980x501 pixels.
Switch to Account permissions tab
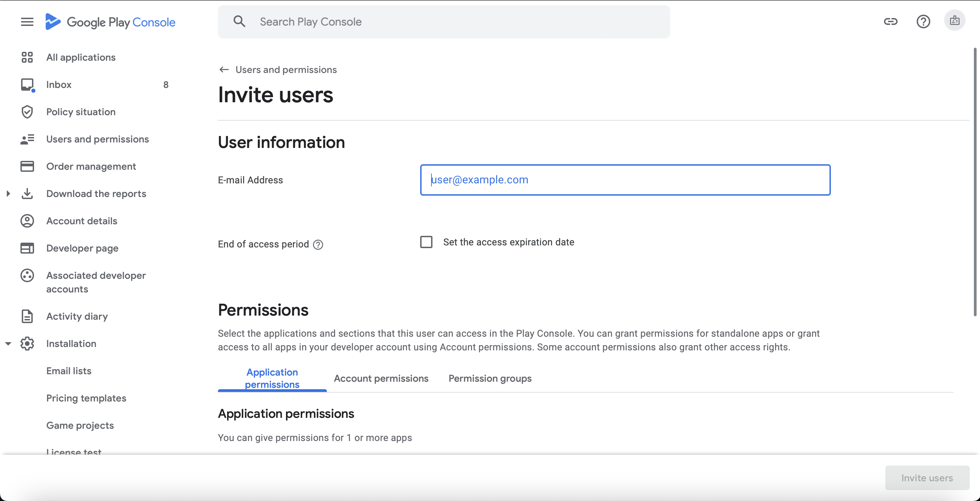pos(381,378)
